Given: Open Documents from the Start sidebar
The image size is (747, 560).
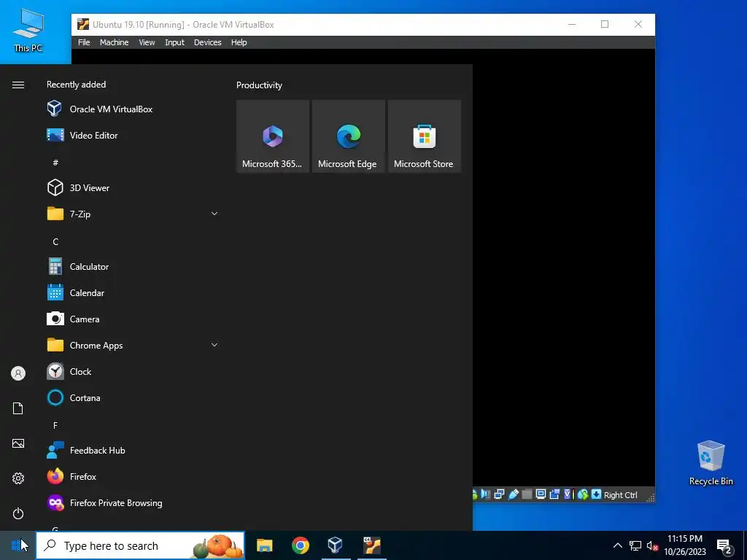Looking at the screenshot, I should pyautogui.click(x=18, y=408).
